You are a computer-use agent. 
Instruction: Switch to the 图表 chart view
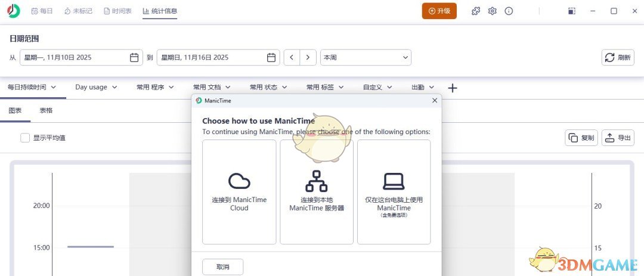pos(15,110)
